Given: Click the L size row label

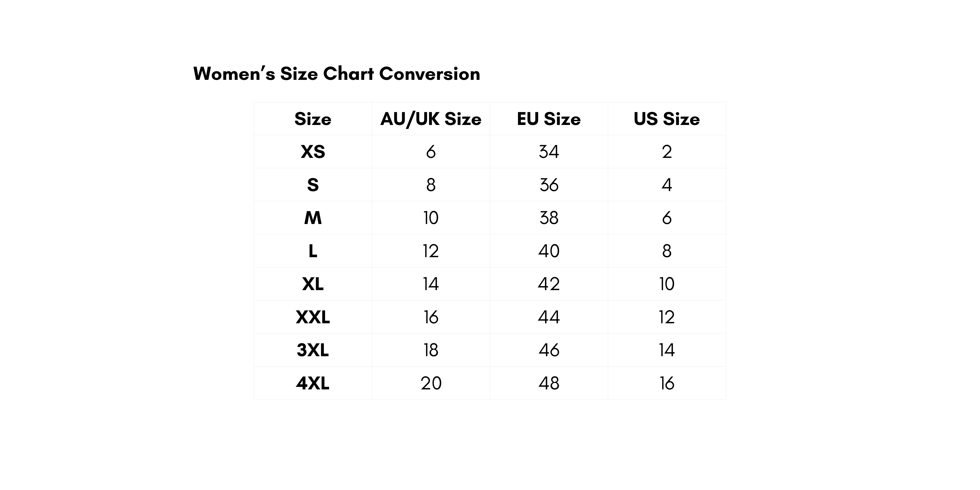Looking at the screenshot, I should [x=313, y=251].
